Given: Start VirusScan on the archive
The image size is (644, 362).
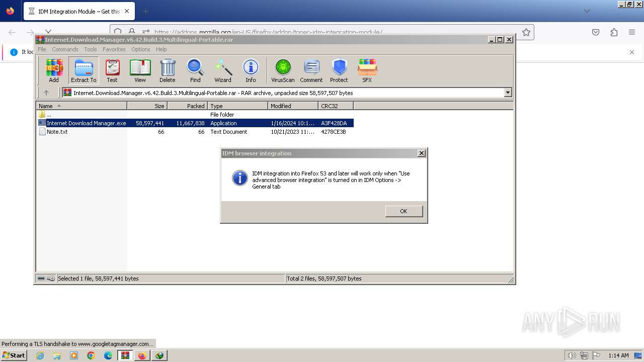Looking at the screenshot, I should click(283, 70).
